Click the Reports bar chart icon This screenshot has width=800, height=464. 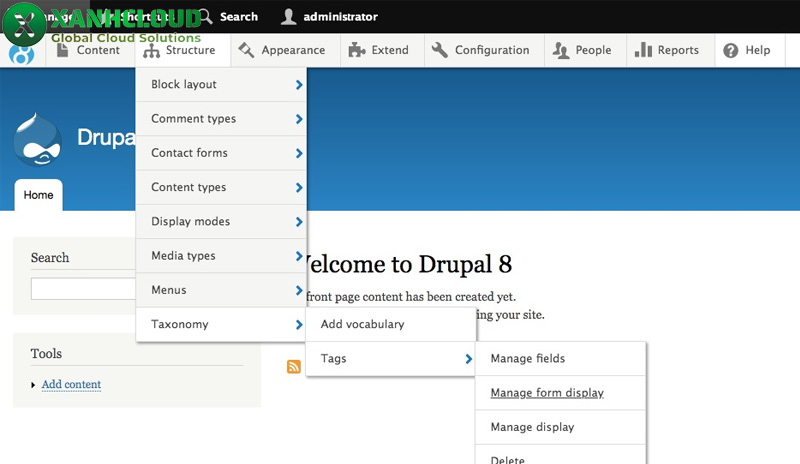pyautogui.click(x=643, y=50)
